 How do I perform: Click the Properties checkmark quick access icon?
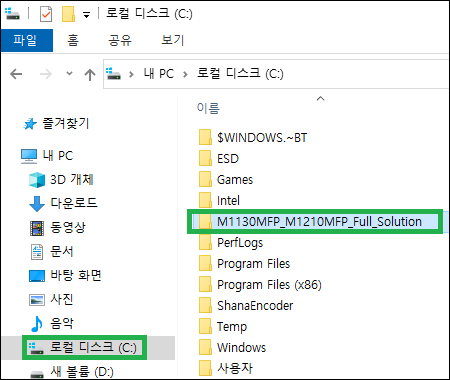coord(46,14)
